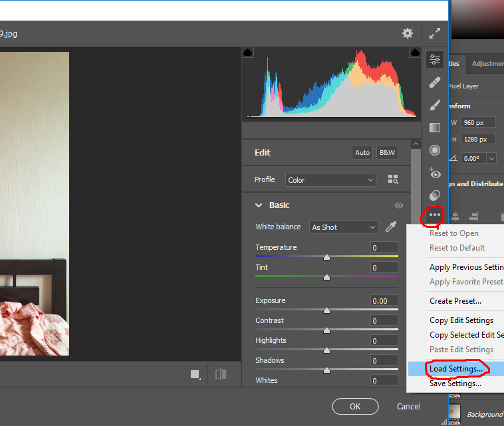Viewport: 504px width, 426px height.
Task: Click the OK button
Action: coord(355,407)
